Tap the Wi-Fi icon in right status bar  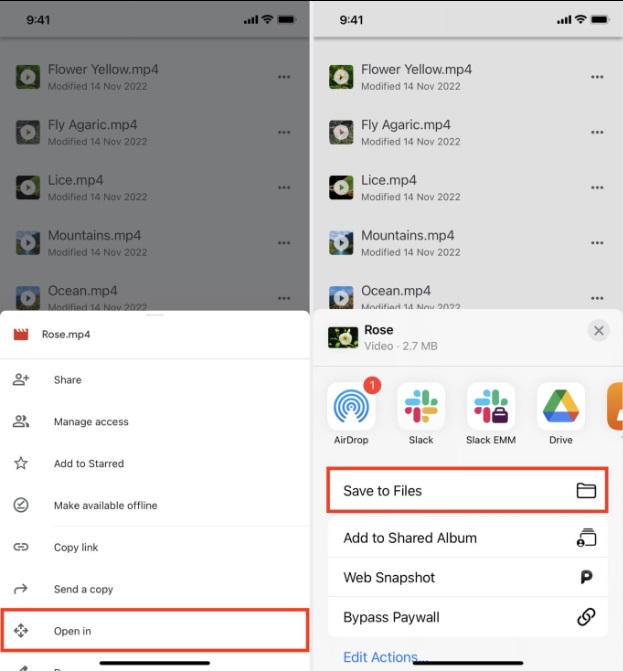580,19
